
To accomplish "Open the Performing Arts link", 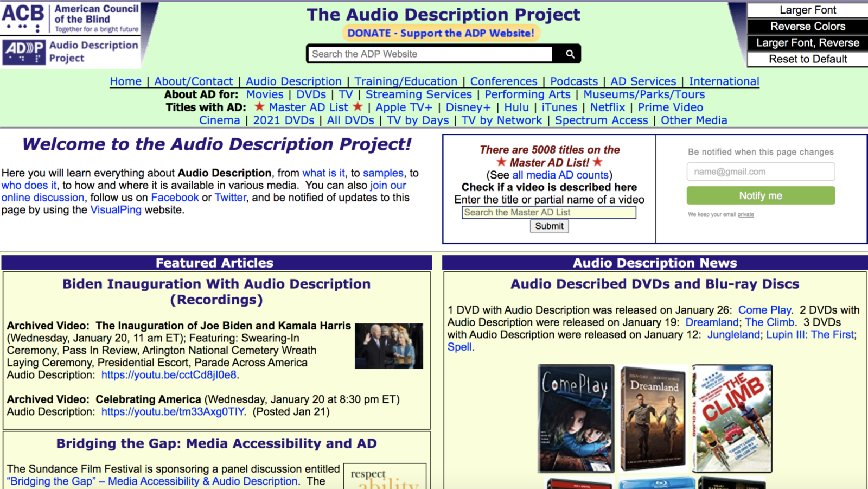I will [527, 94].
